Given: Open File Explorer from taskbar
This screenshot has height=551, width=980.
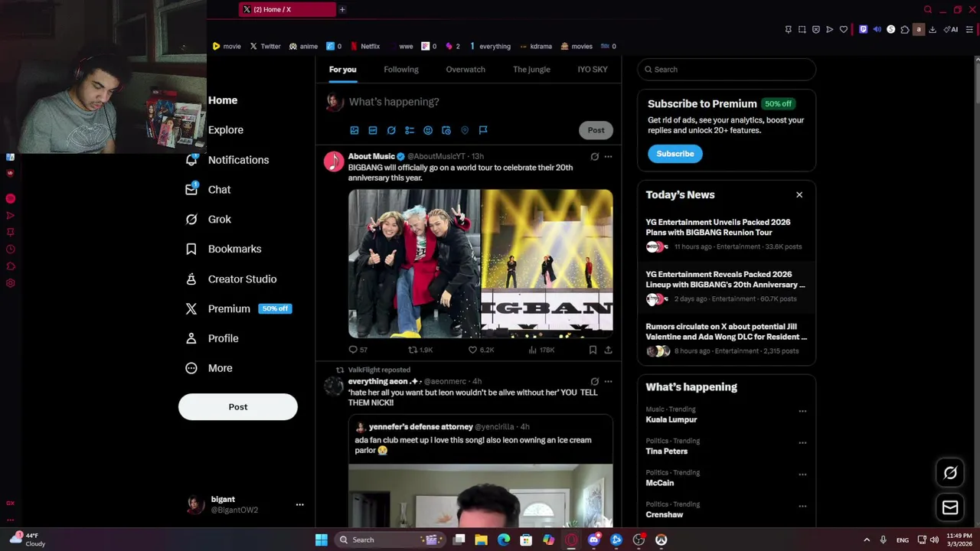Looking at the screenshot, I should (x=481, y=540).
